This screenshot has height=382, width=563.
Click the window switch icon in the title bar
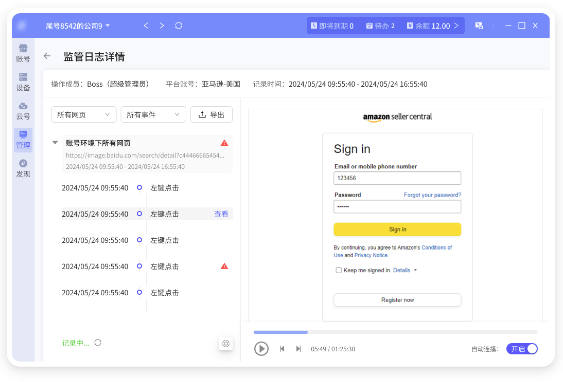479,25
